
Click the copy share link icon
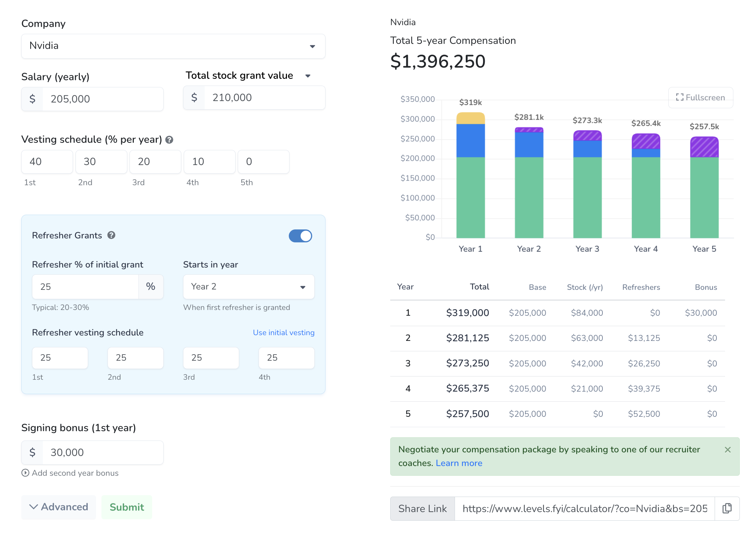coord(727,508)
